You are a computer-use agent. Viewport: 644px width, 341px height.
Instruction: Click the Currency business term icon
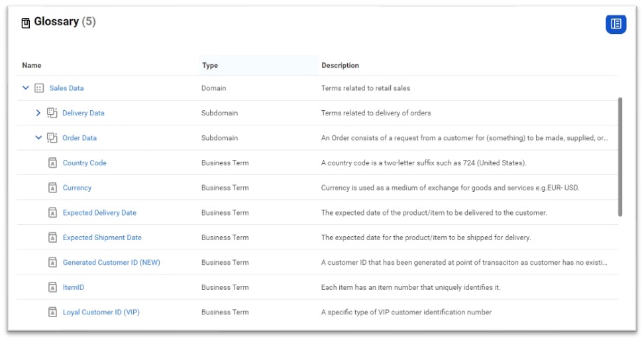pyautogui.click(x=53, y=188)
